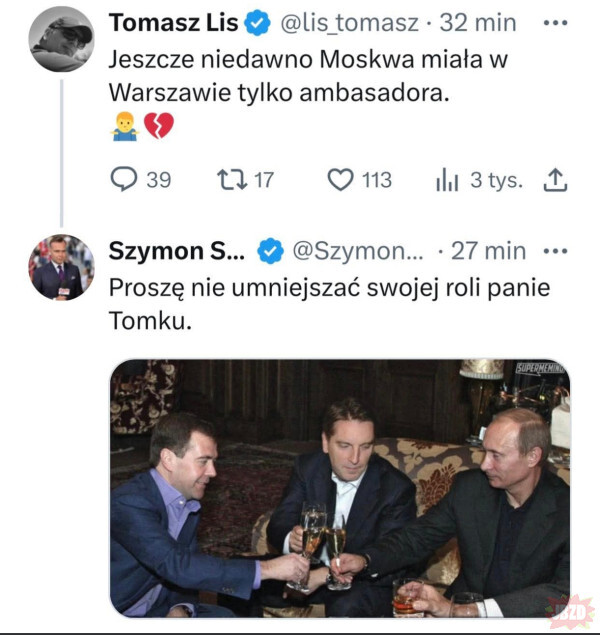Open the 27 min reply timestamp
This screenshot has height=635, width=600.
tap(488, 251)
